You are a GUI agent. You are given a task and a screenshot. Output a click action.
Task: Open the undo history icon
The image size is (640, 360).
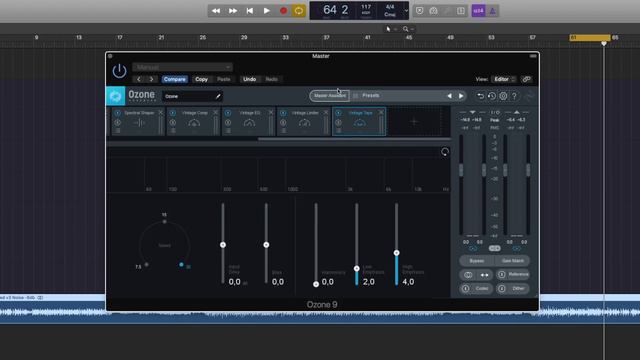point(492,96)
